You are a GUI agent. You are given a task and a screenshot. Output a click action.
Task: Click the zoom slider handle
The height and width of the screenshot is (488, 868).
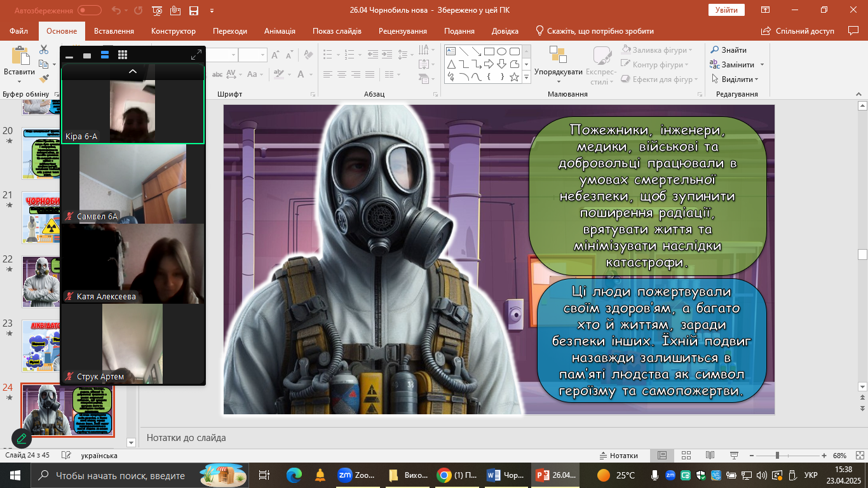tap(777, 456)
